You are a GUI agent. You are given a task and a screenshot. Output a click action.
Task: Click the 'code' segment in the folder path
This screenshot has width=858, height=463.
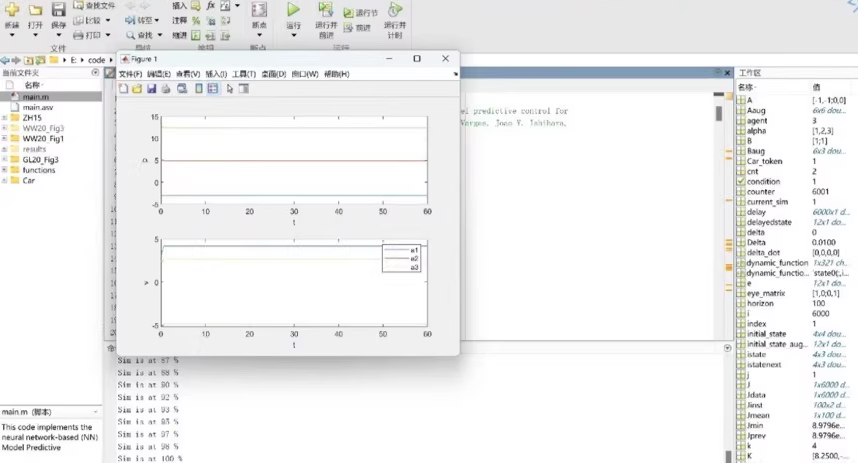coord(96,60)
